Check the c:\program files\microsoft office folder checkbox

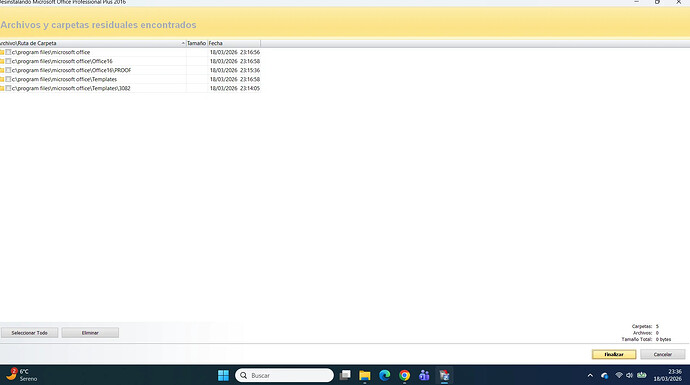click(x=8, y=52)
